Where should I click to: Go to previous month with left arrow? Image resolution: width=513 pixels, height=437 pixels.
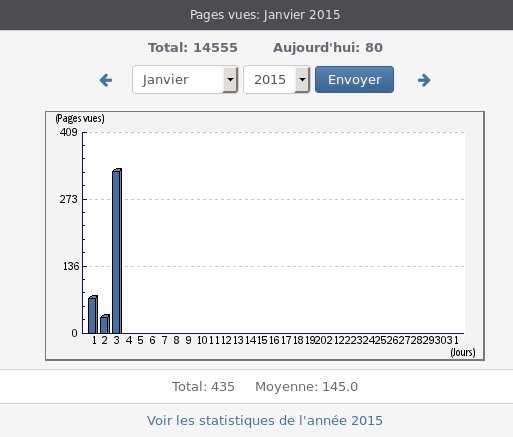tap(106, 80)
